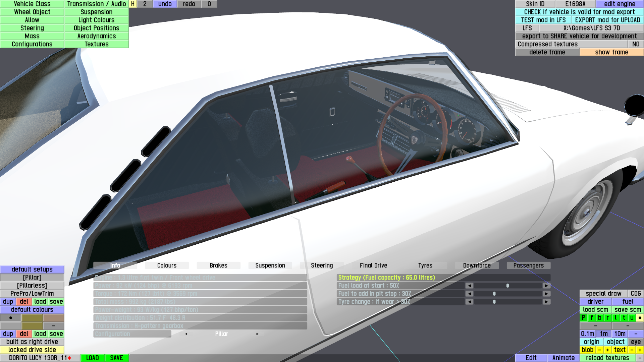Toggle the eye view button
The height and width of the screenshot is (362, 644).
point(636,342)
